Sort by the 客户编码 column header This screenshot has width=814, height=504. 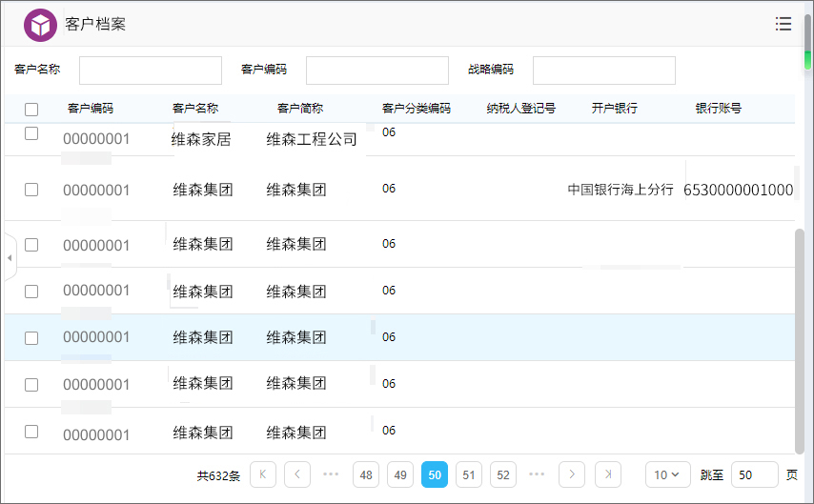[x=91, y=109]
